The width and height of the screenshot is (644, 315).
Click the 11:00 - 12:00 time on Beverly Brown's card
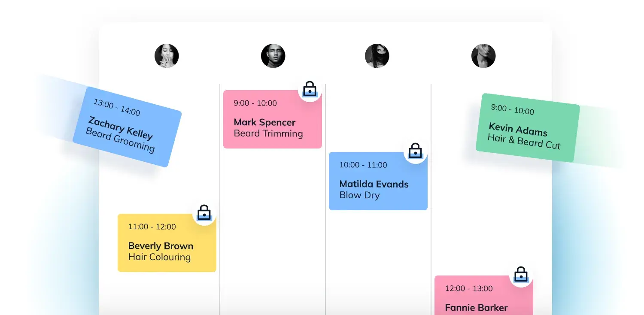coord(152,227)
